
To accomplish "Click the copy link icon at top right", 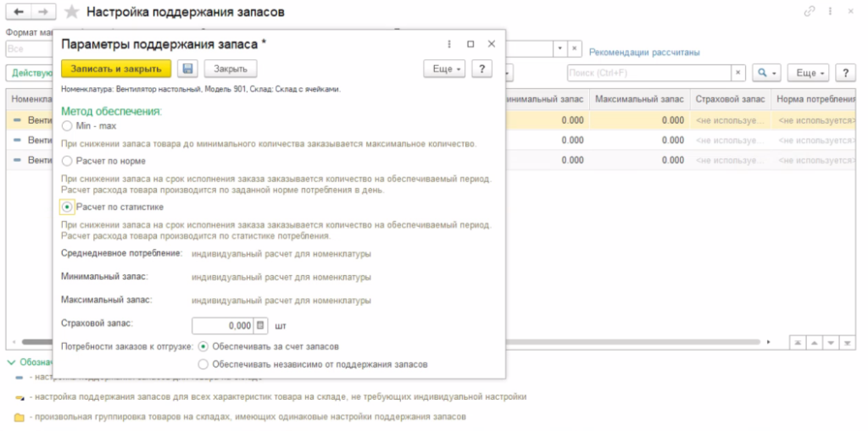I will (x=810, y=12).
